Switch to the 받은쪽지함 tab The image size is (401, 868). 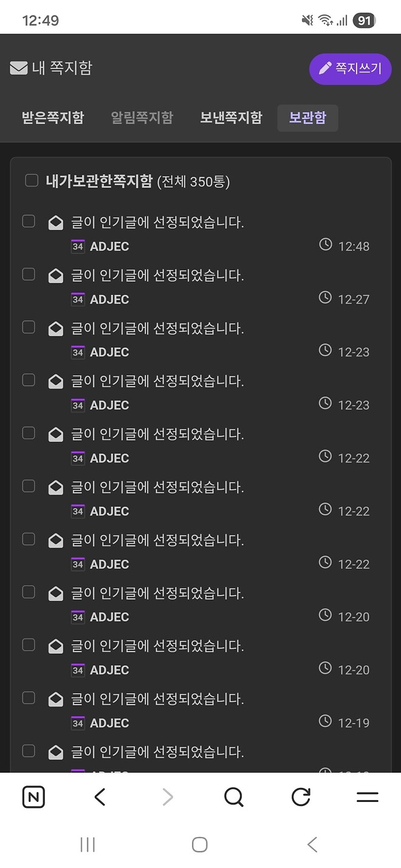point(52,118)
